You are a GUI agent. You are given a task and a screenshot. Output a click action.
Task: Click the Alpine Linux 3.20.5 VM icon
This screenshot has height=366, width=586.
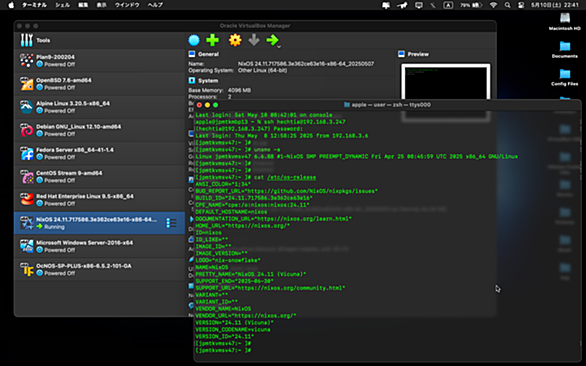(x=27, y=107)
